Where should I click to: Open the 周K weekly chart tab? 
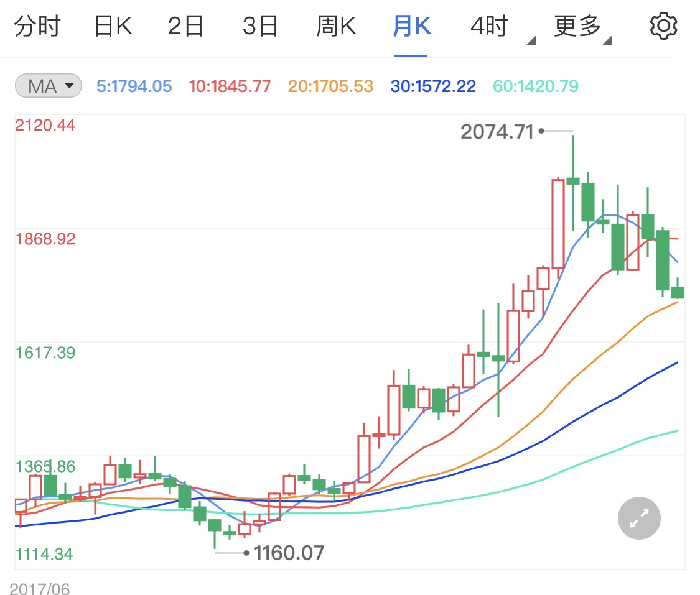[x=336, y=26]
